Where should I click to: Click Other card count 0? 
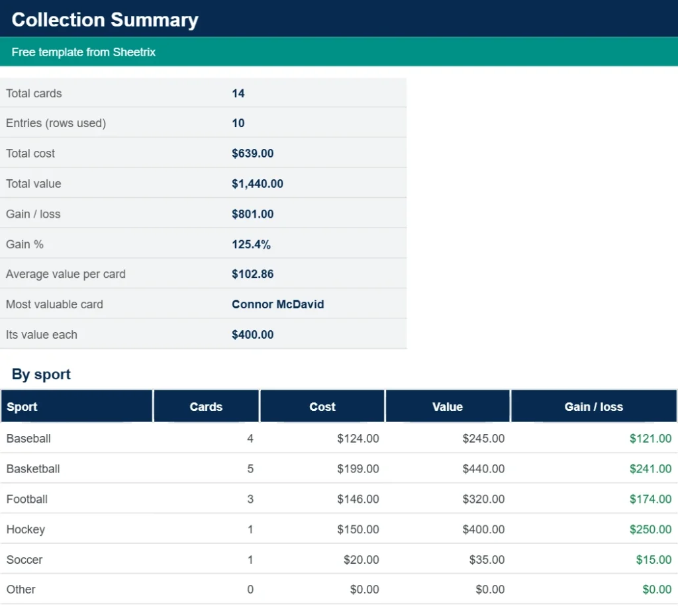(x=250, y=590)
